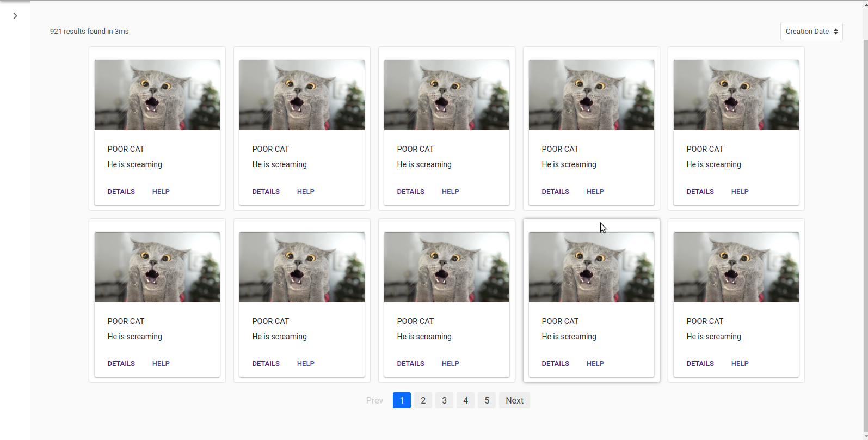Click the cat image on the fourth bottom-row card
Screen dimensions: 868x440
click(x=592, y=267)
